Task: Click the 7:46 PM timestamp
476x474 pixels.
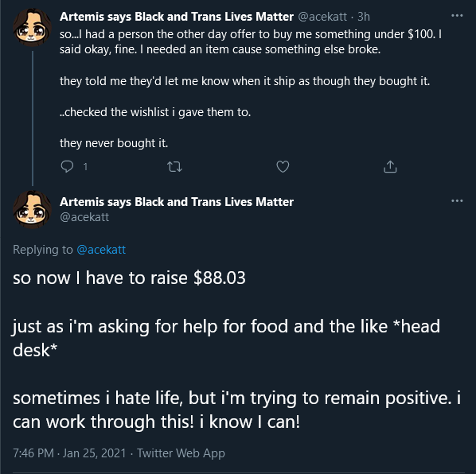Action: tap(33, 453)
